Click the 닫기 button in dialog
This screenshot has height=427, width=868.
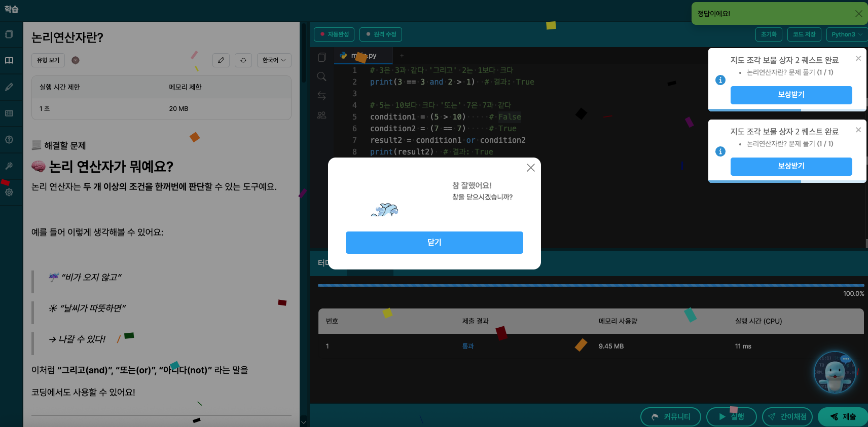(434, 243)
